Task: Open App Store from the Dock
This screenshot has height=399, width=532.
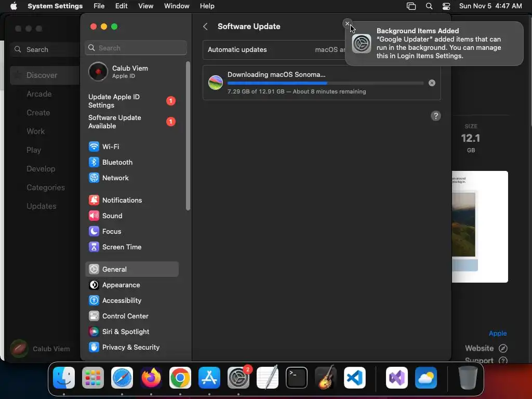Action: (x=209, y=378)
